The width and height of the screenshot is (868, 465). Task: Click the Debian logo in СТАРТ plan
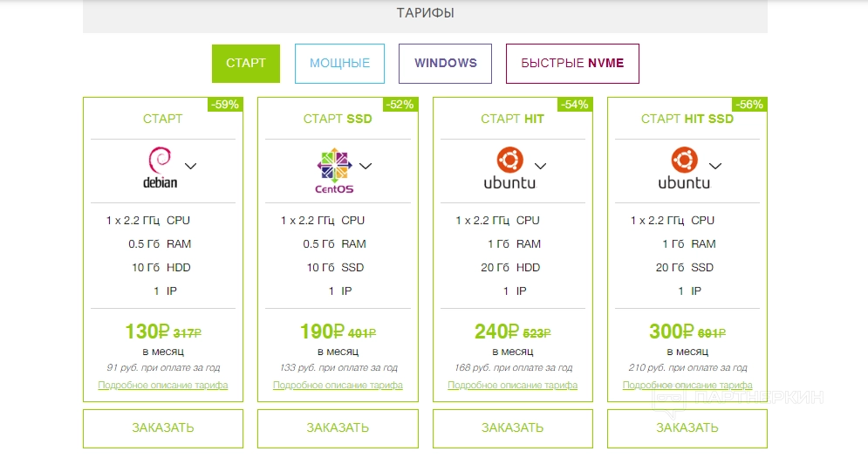pyautogui.click(x=161, y=168)
